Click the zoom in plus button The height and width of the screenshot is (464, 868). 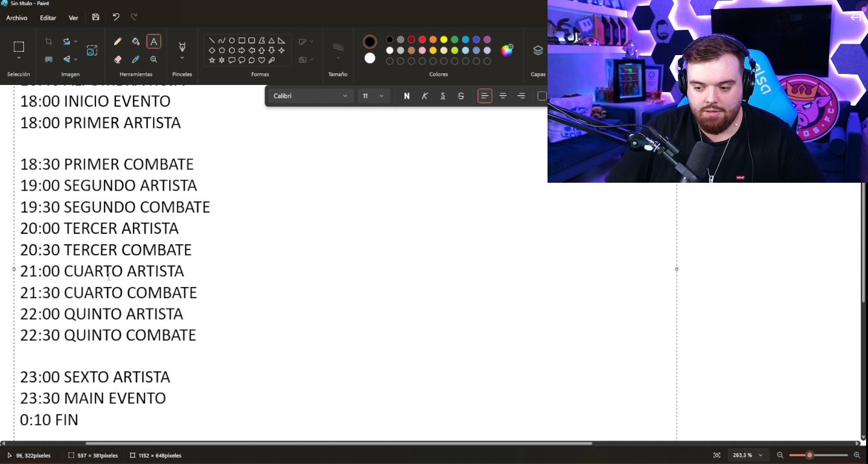[x=857, y=456]
